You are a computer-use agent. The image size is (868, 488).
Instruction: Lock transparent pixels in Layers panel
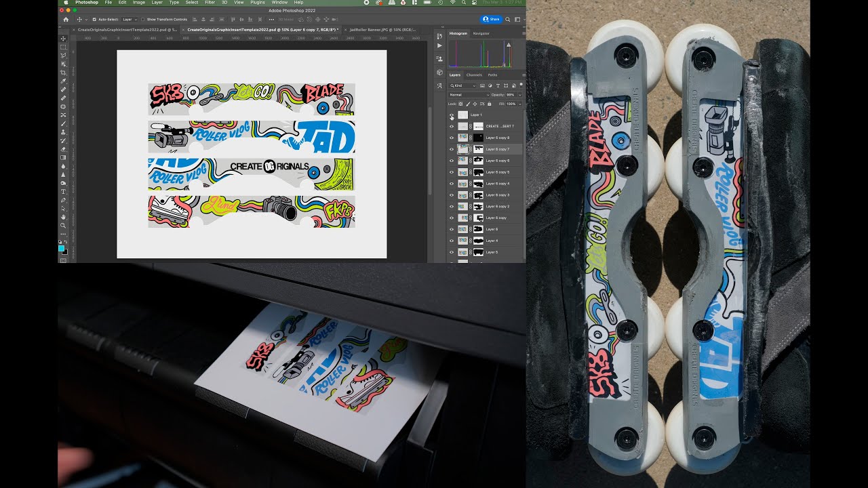pyautogui.click(x=460, y=104)
